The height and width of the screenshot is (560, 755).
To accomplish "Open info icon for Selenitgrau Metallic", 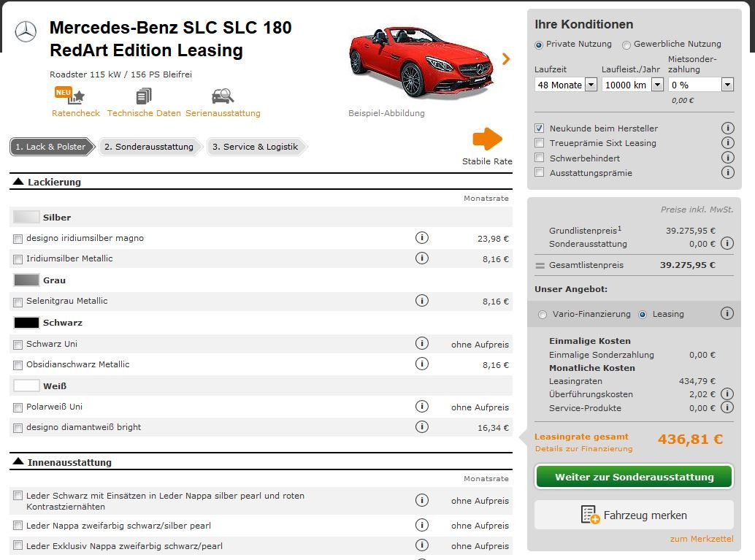I will 421,301.
